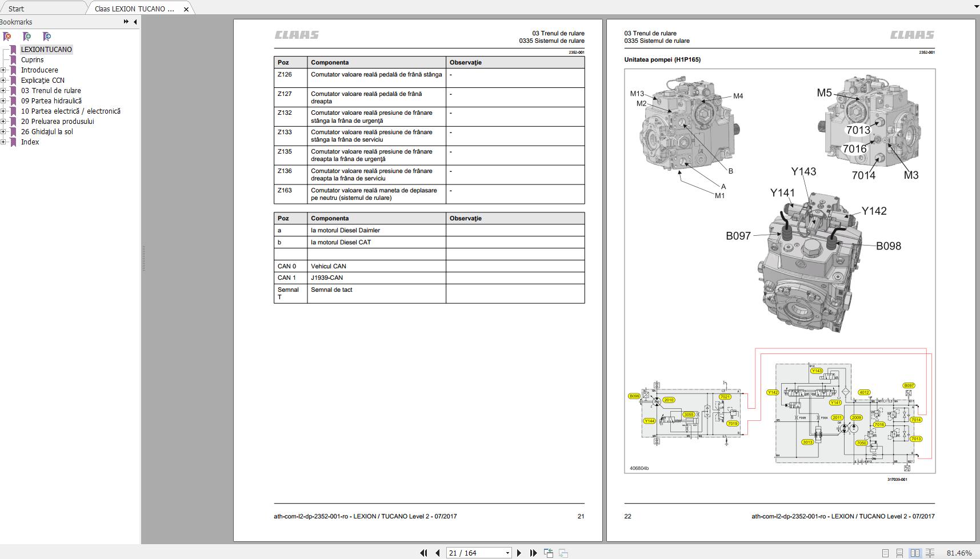Click the M3 label on pump image

coord(911,175)
